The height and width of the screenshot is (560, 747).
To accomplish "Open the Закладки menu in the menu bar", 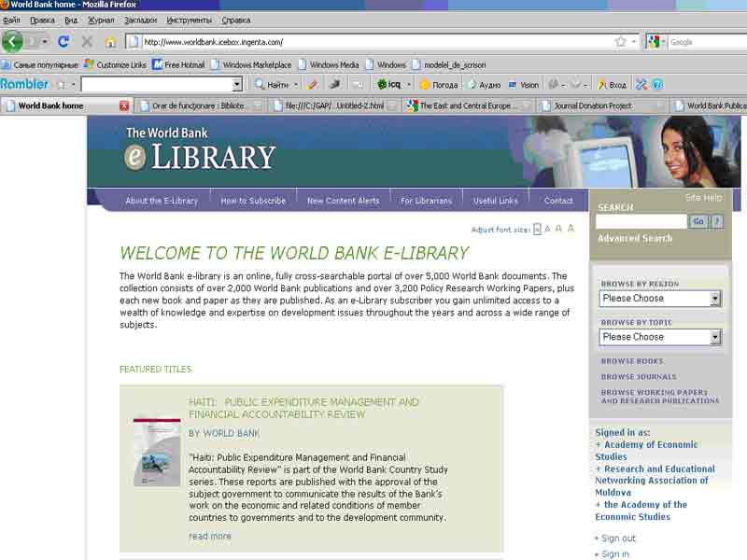I will (x=140, y=20).
